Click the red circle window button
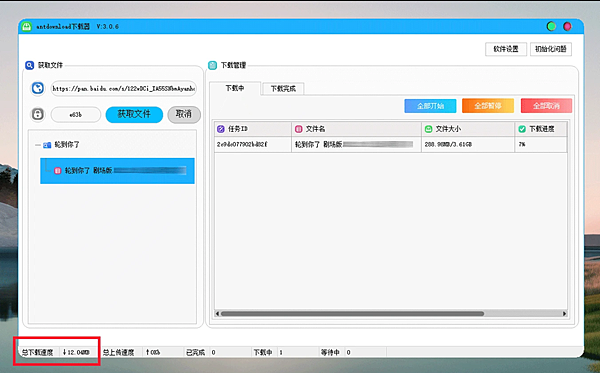 click(x=567, y=26)
